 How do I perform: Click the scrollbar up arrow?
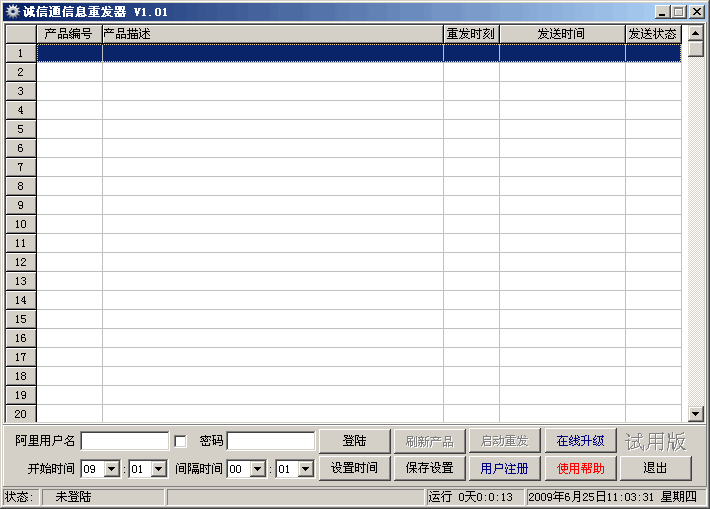pyautogui.click(x=696, y=33)
